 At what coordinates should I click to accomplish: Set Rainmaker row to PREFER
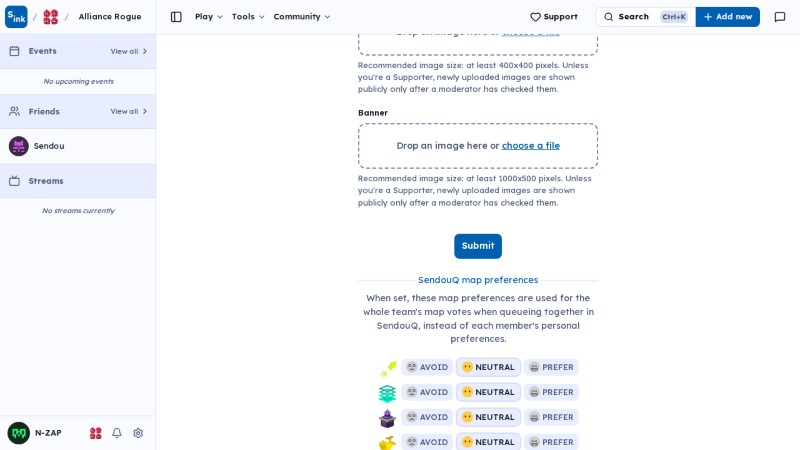click(551, 442)
